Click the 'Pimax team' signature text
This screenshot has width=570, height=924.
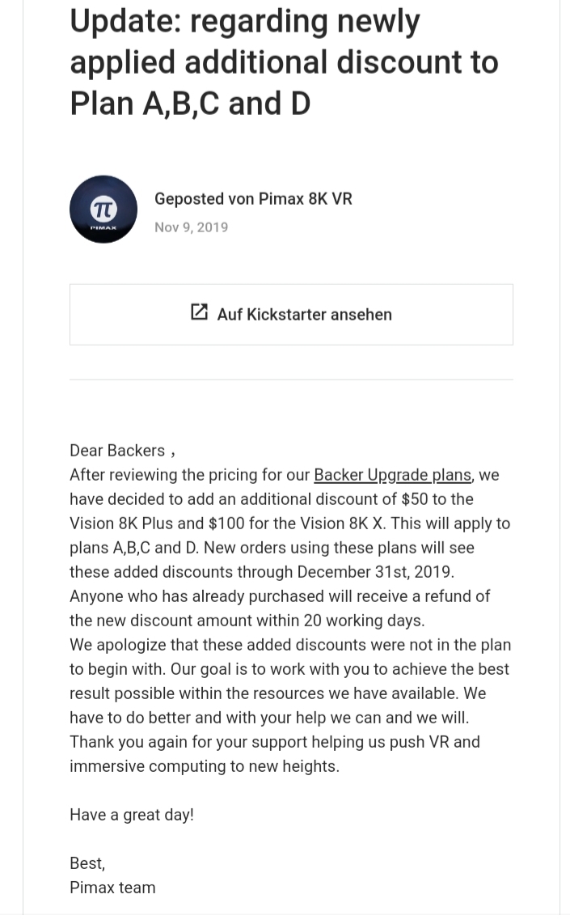pyautogui.click(x=112, y=888)
